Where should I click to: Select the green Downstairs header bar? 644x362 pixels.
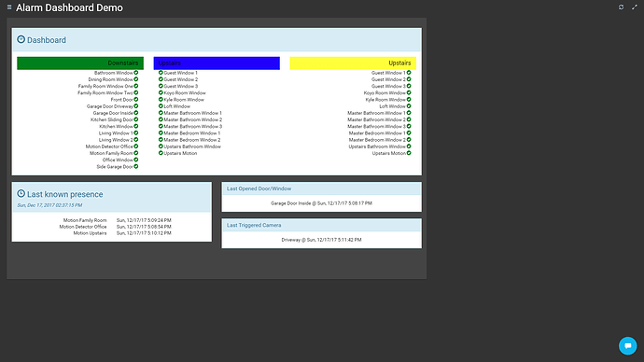click(80, 63)
